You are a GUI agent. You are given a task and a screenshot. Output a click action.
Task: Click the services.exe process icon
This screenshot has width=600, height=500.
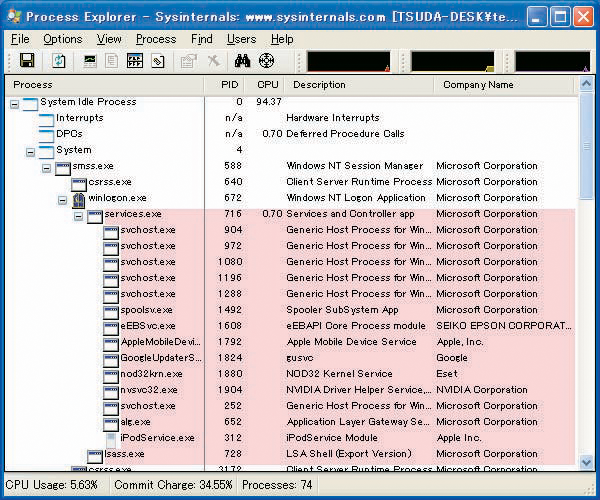click(95, 217)
